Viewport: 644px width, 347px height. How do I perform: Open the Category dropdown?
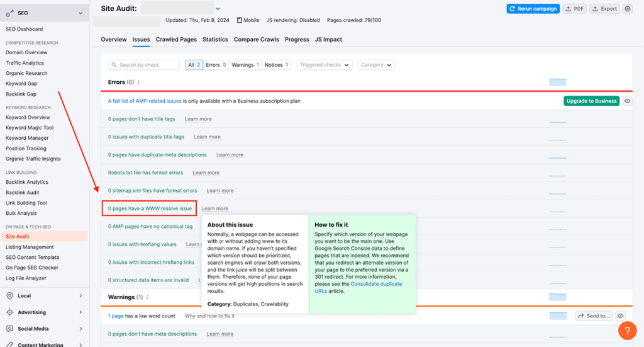tap(376, 65)
